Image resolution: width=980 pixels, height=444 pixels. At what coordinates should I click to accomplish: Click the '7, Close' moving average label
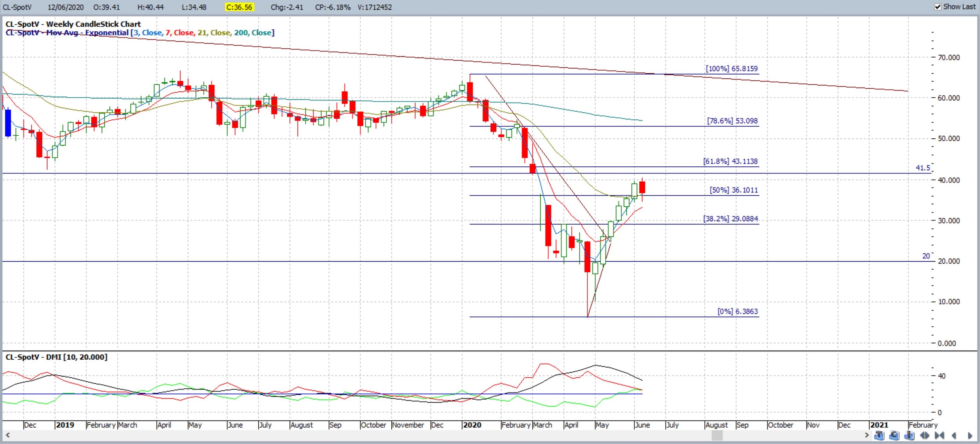point(180,33)
